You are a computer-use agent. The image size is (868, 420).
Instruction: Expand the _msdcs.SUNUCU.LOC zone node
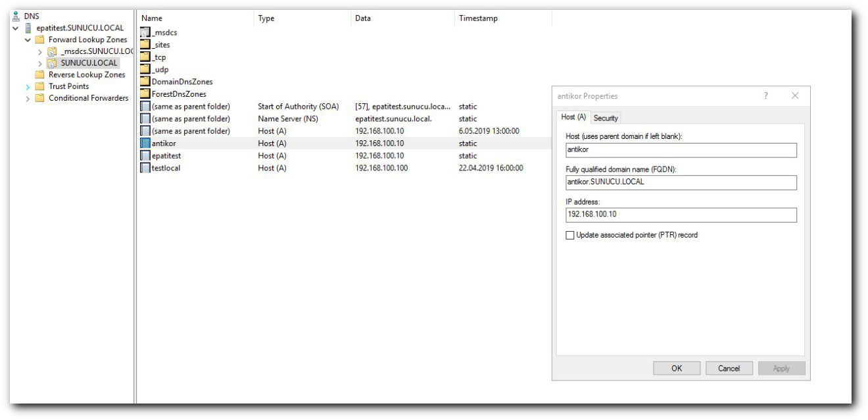coord(40,51)
